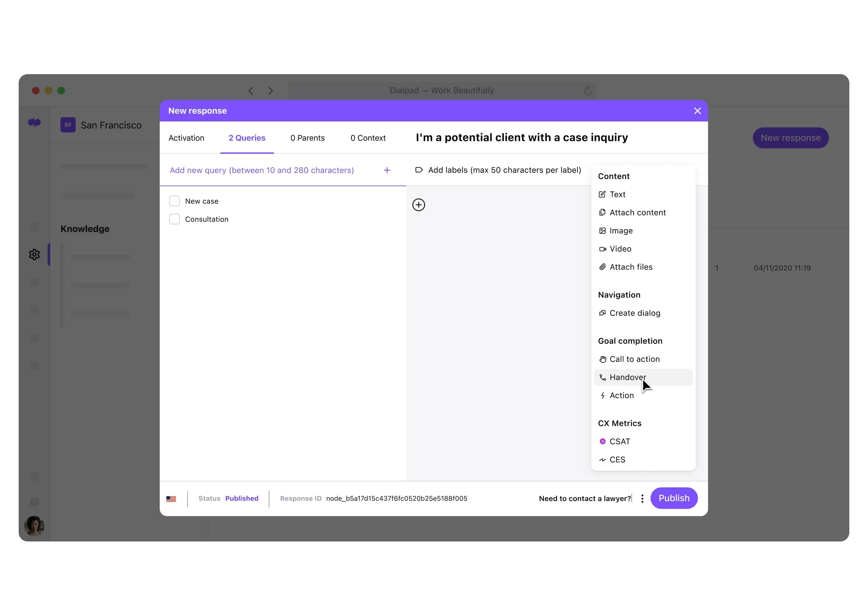
Task: Toggle the Consultation checkbox
Action: (174, 219)
